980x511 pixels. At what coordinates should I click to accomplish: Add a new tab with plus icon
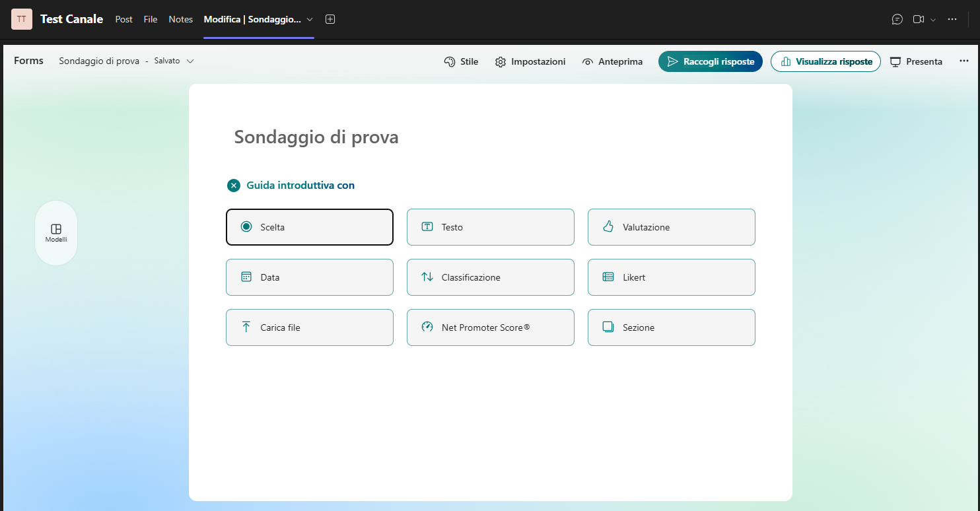tap(330, 19)
